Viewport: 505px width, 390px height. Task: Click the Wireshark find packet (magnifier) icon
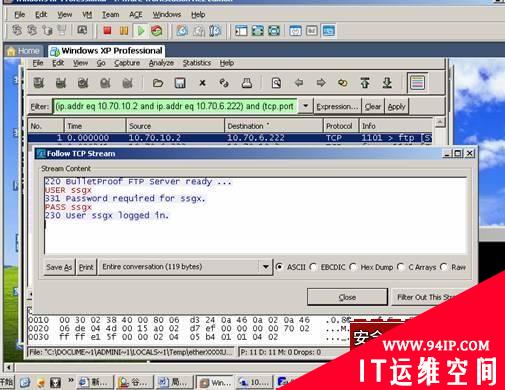coord(276,83)
